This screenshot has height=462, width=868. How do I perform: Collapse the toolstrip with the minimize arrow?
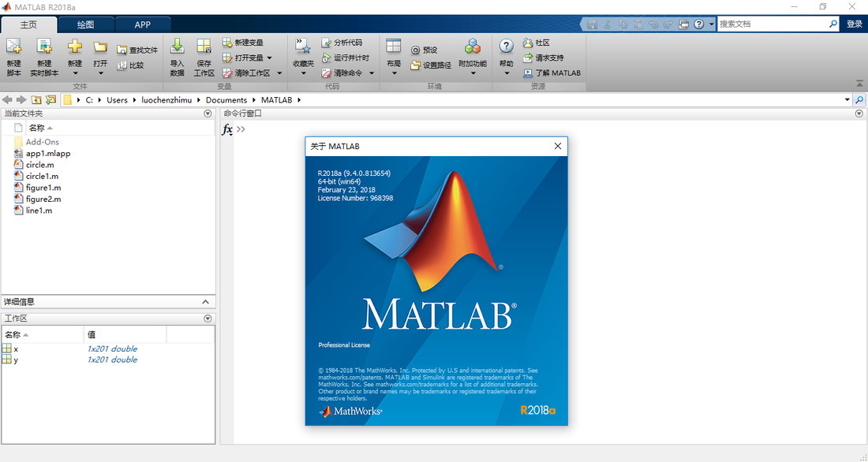859,84
